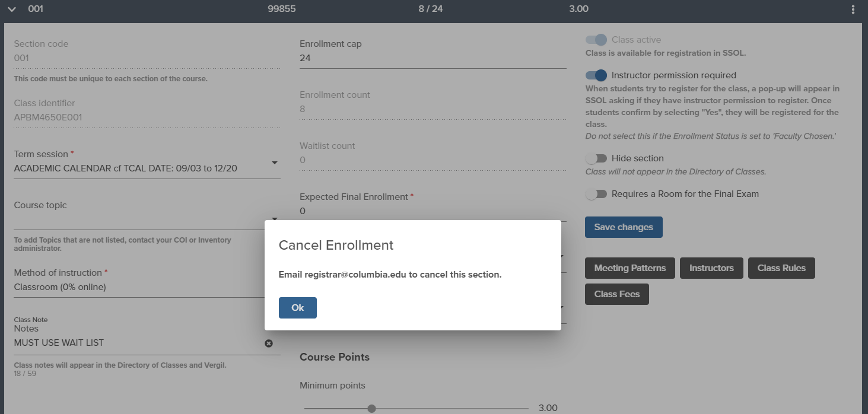Viewport: 868px width, 414px height.
Task: Turn on Requires a Room for the Final Exam
Action: coord(596,194)
